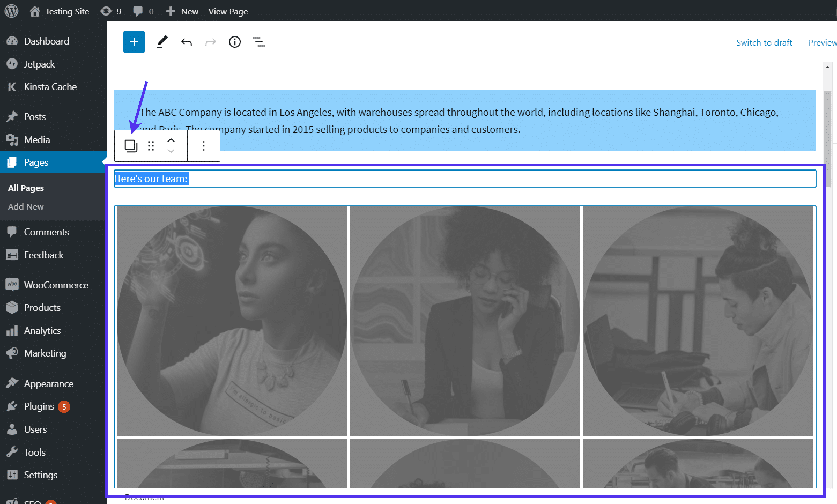
Task: Click View Page in the admin bar
Action: 228,11
